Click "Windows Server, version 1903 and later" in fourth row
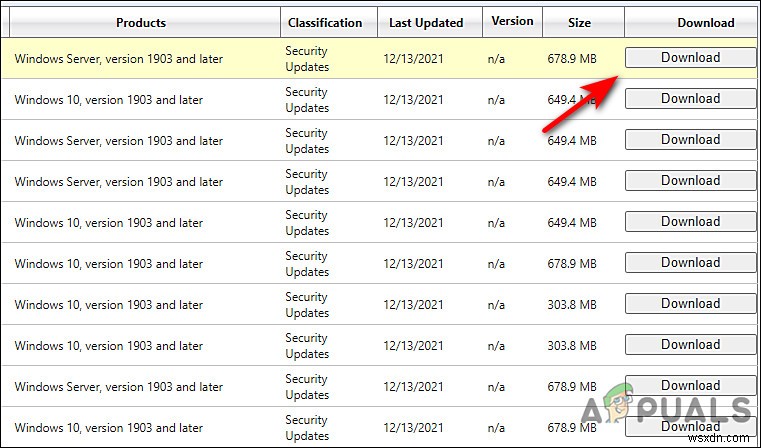 118,182
